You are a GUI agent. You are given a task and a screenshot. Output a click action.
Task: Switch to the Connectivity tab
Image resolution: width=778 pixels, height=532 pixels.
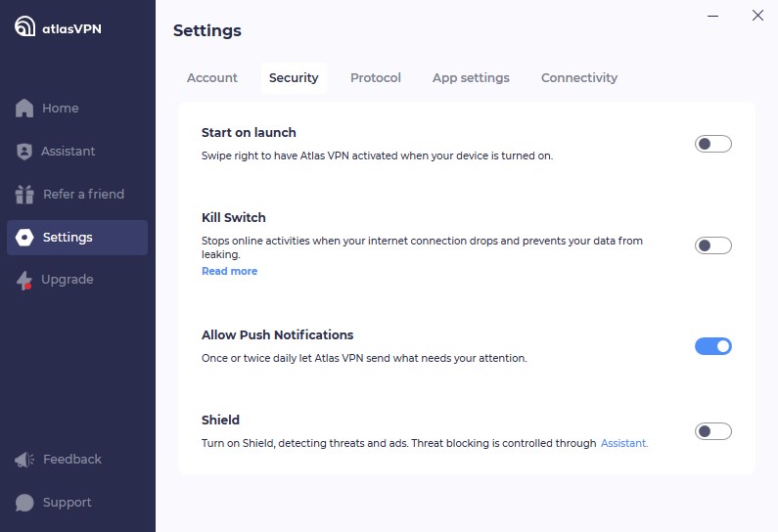(579, 78)
